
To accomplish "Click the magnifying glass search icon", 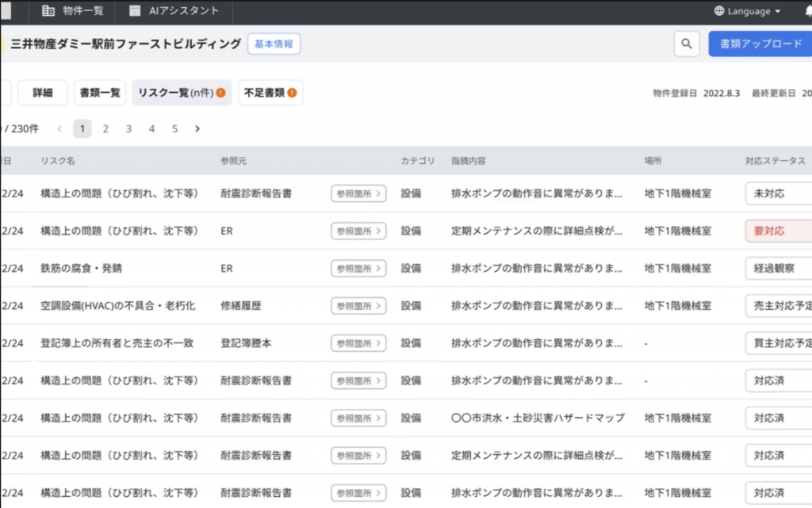I will 687,44.
